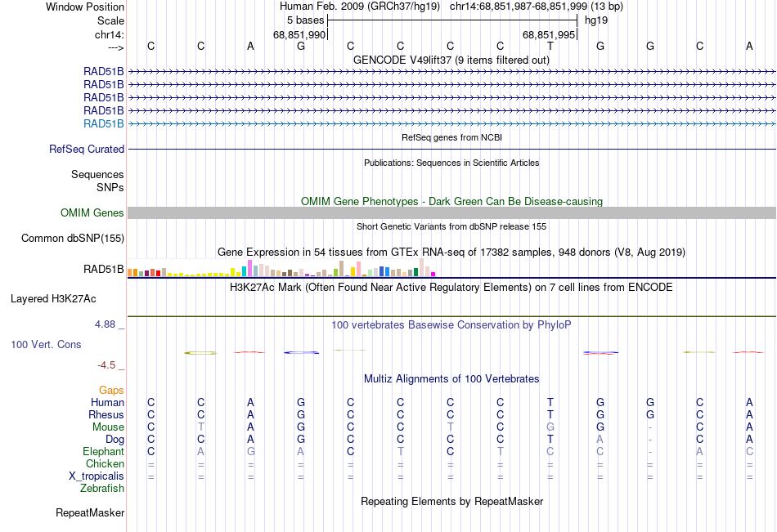Click the Mouse species label
777x532 pixels.
(x=109, y=427)
